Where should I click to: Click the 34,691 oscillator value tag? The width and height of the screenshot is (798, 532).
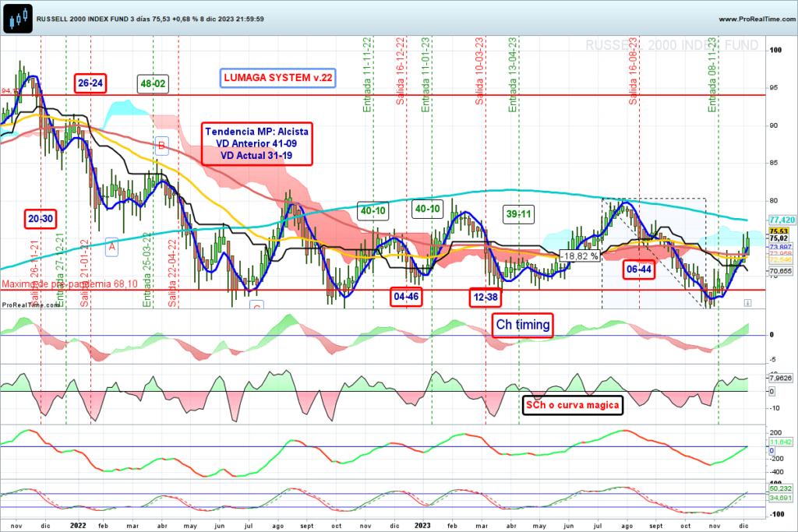click(x=780, y=498)
